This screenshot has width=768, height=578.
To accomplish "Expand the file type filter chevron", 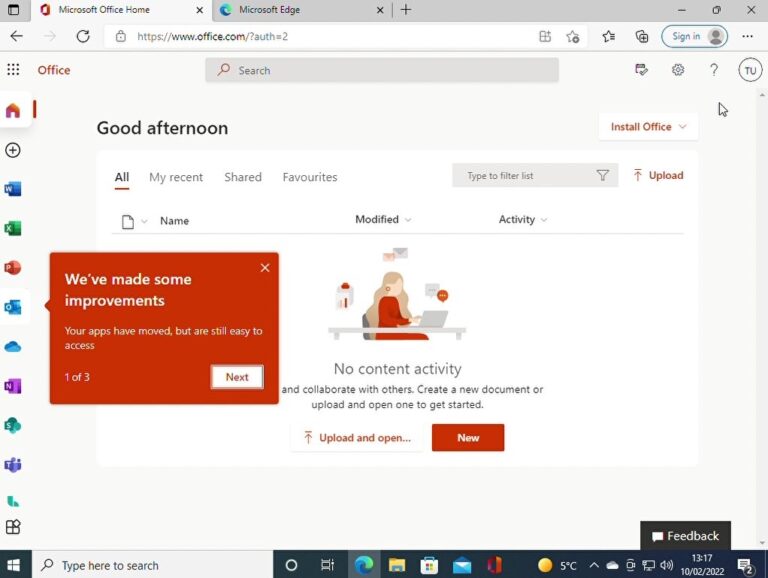I will 144,221.
